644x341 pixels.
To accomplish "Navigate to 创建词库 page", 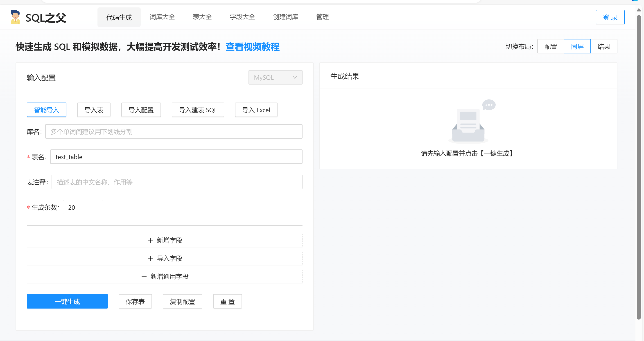I will pos(285,17).
